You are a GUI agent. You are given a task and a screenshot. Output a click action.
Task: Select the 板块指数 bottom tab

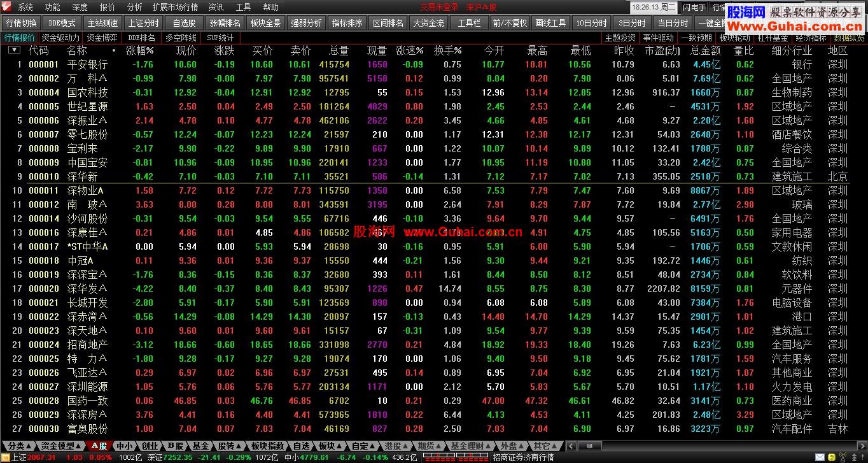click(x=267, y=446)
